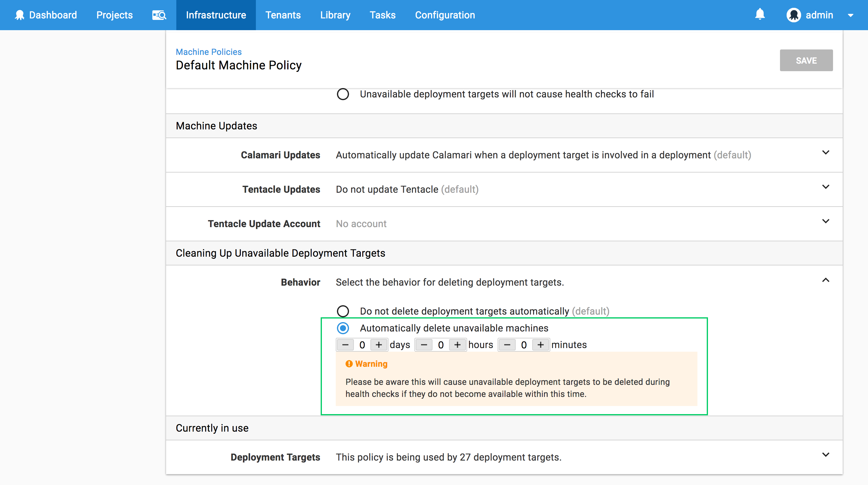Increase the days value with plus
The height and width of the screenshot is (485, 868).
[x=379, y=345]
